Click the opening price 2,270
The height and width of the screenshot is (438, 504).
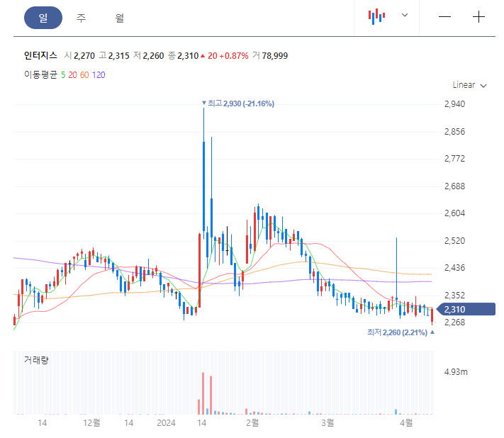pyautogui.click(x=84, y=56)
